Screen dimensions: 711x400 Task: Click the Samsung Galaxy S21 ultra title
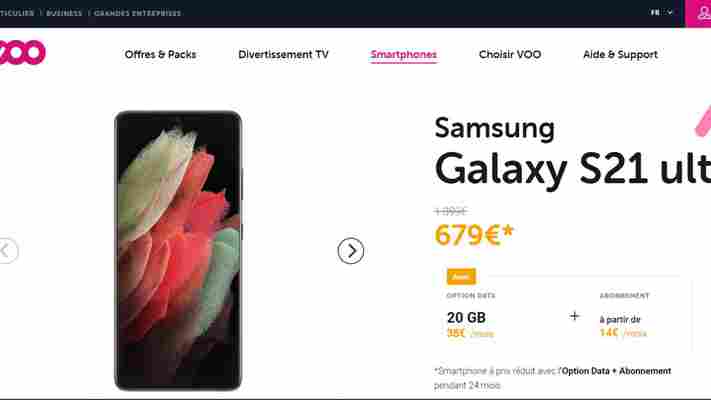click(572, 151)
